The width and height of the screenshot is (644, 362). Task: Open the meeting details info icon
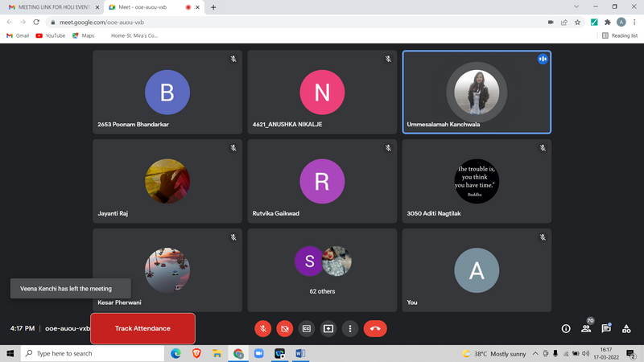coord(565,328)
